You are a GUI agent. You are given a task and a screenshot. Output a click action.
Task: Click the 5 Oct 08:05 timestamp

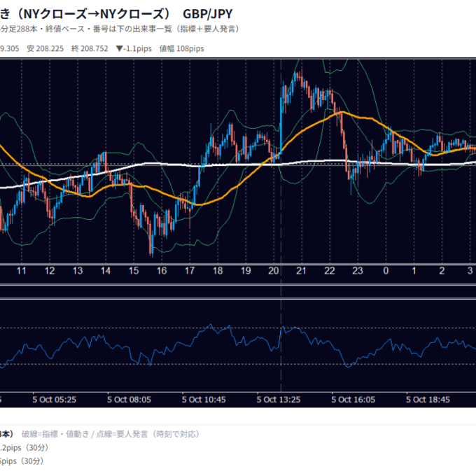point(129,400)
